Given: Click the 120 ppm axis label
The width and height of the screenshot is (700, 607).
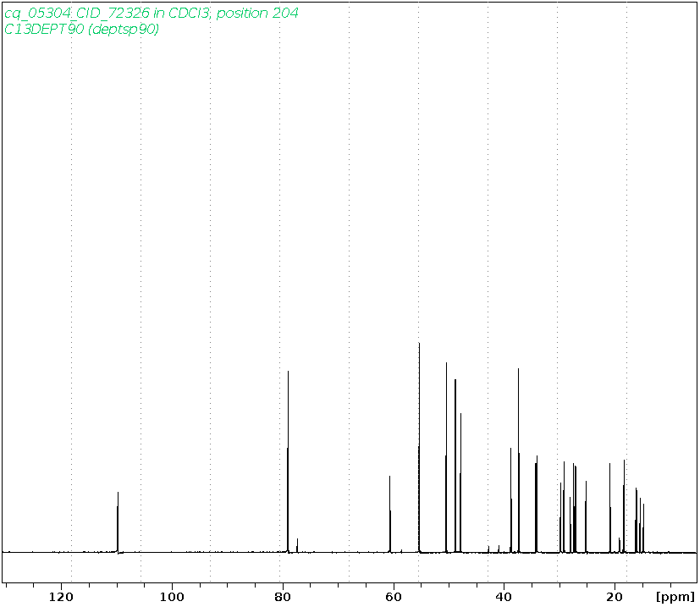Looking at the screenshot, I should coord(61,597).
